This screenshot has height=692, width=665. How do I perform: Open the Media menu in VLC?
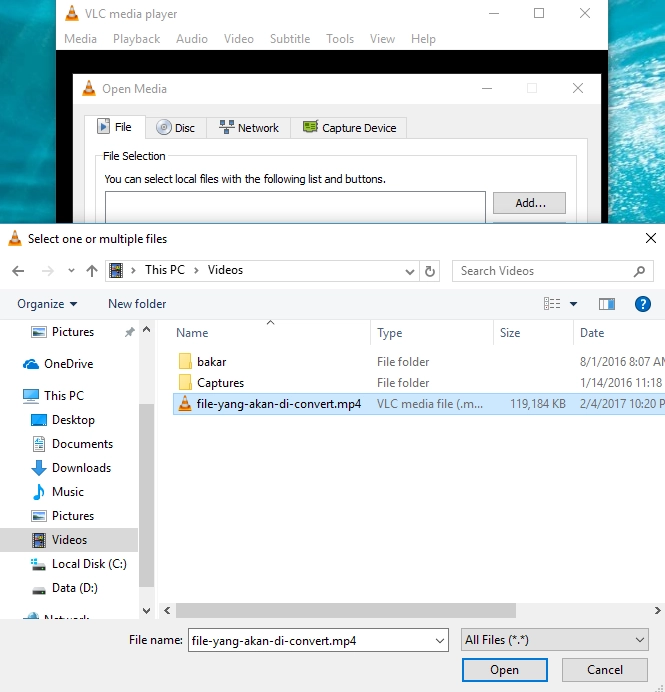click(80, 39)
